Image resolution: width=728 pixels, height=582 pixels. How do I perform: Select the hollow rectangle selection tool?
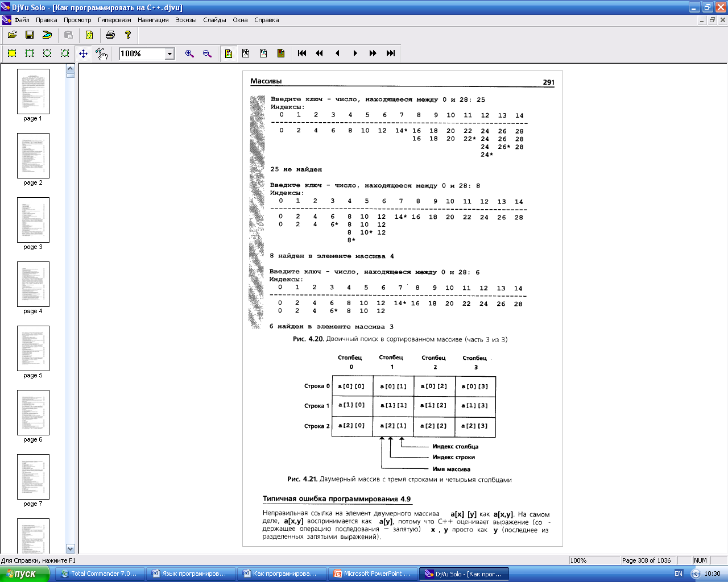(30, 53)
